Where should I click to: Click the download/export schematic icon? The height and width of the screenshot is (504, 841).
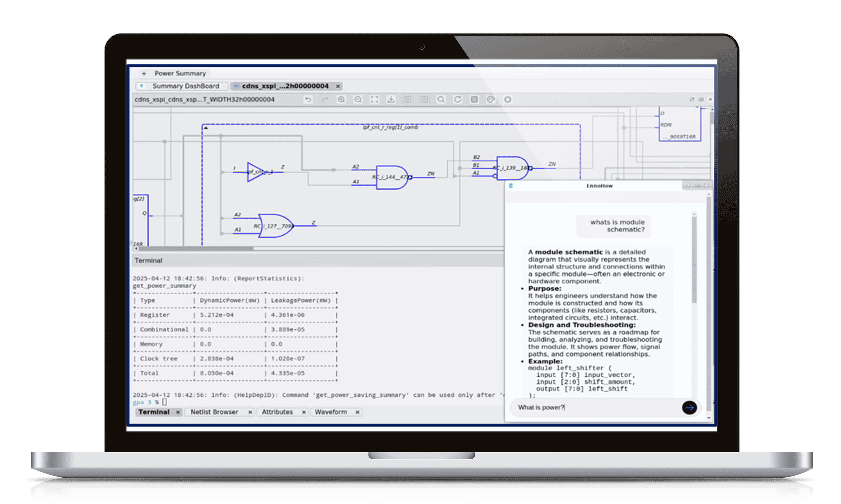coord(391,99)
